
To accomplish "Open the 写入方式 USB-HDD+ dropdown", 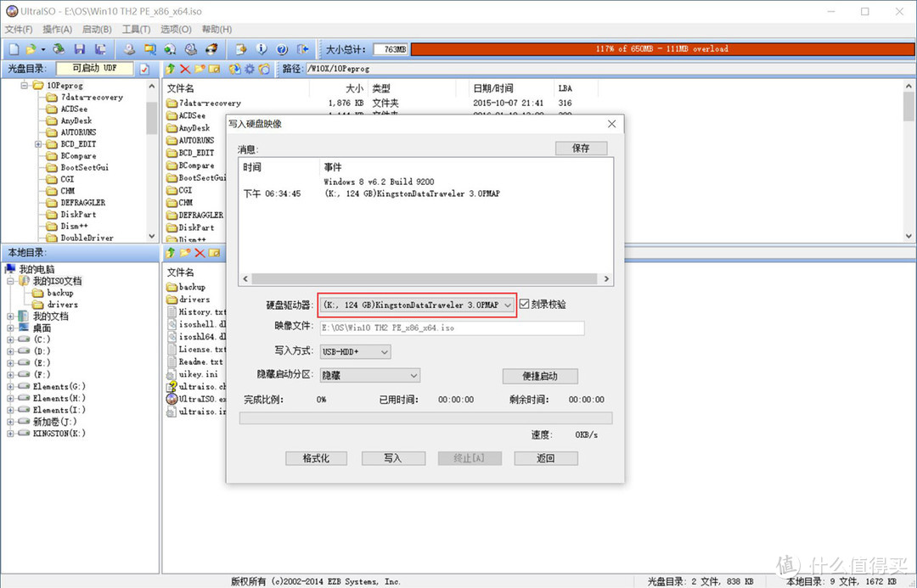I will tap(385, 352).
